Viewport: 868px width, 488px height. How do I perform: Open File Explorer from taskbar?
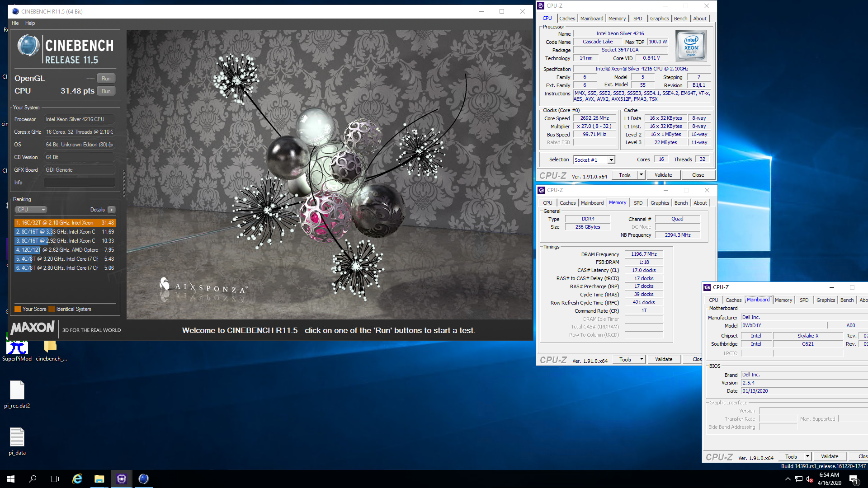coord(99,479)
